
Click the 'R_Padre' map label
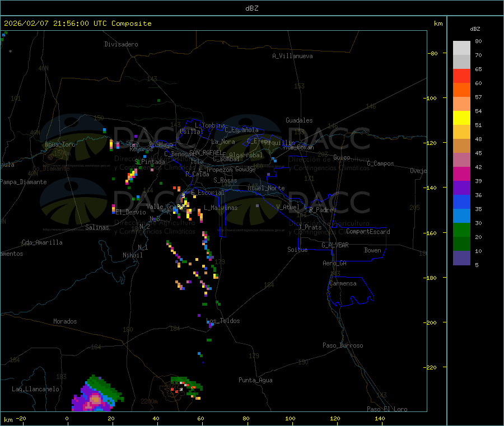[321, 210]
